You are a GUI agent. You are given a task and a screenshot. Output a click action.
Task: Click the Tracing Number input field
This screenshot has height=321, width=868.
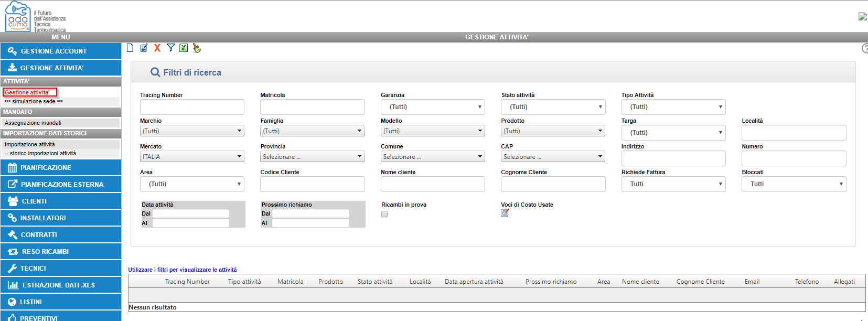point(192,107)
